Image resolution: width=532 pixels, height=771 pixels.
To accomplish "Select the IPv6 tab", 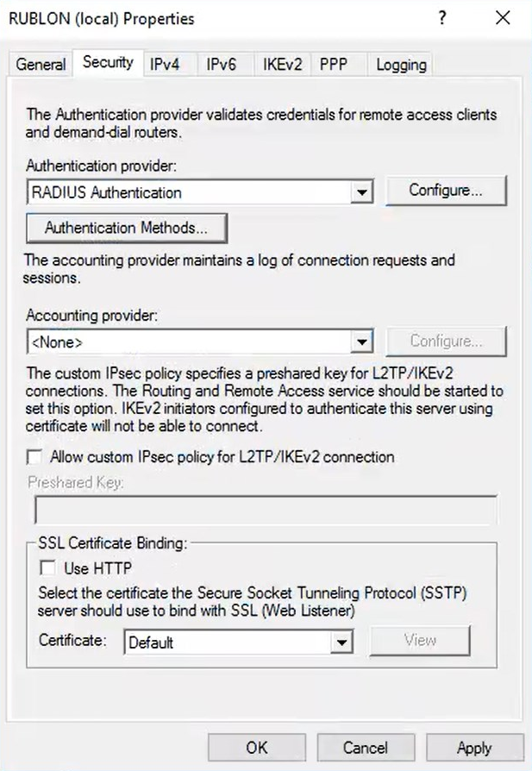I will (221, 64).
